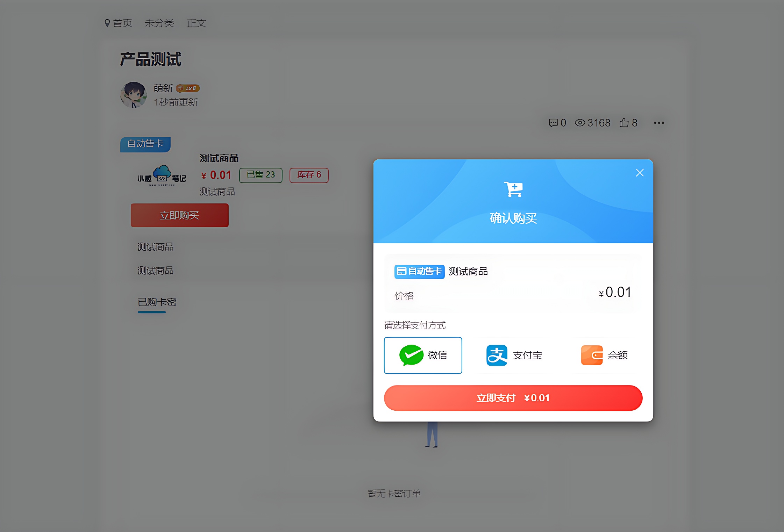Select Alipay payment option
Screen dimensions: 784x532
(514, 355)
